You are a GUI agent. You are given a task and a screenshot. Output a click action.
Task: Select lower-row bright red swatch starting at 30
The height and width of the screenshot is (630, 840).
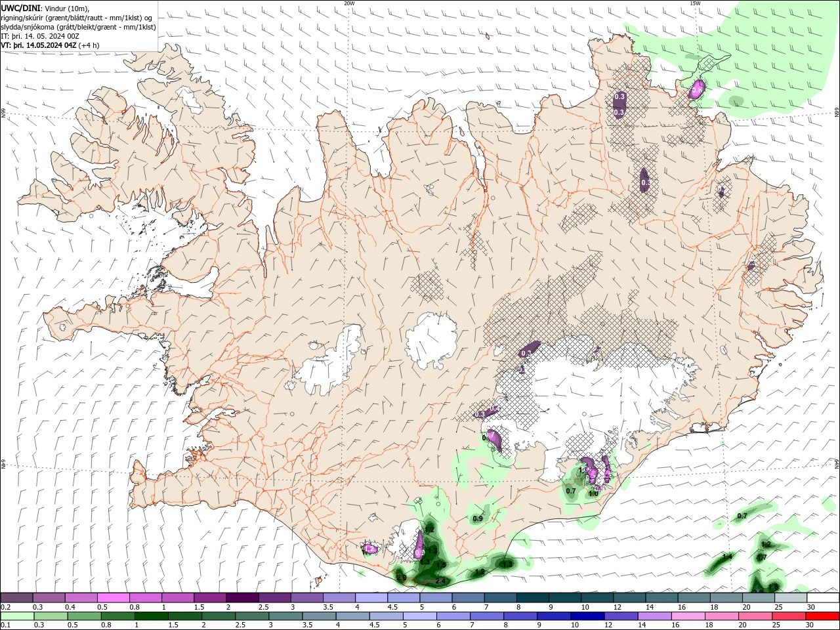(823, 616)
